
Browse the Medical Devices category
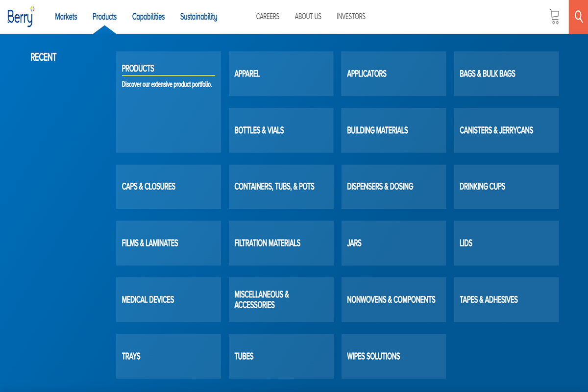click(168, 299)
